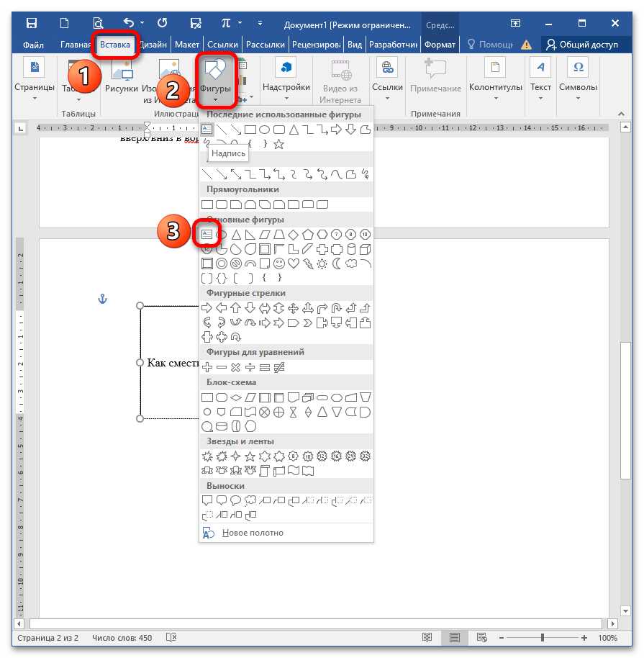
Task: Select the cube shape in Basic Shapes
Action: (366, 250)
